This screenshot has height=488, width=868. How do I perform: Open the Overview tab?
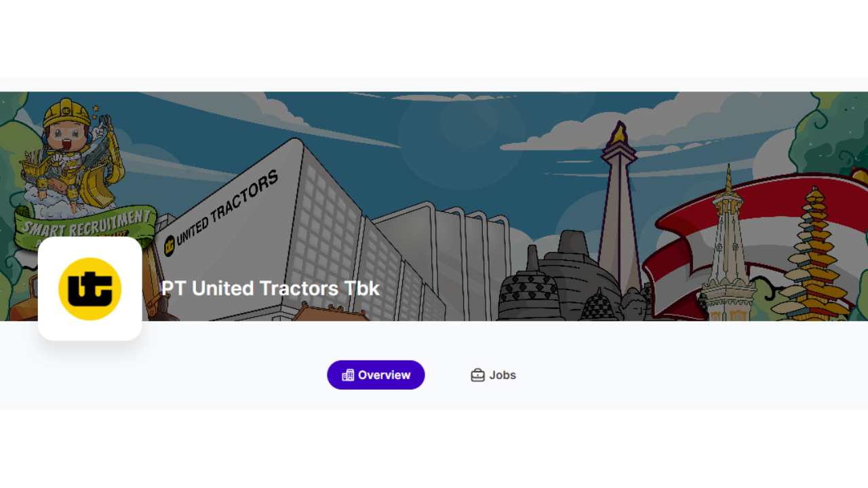376,375
